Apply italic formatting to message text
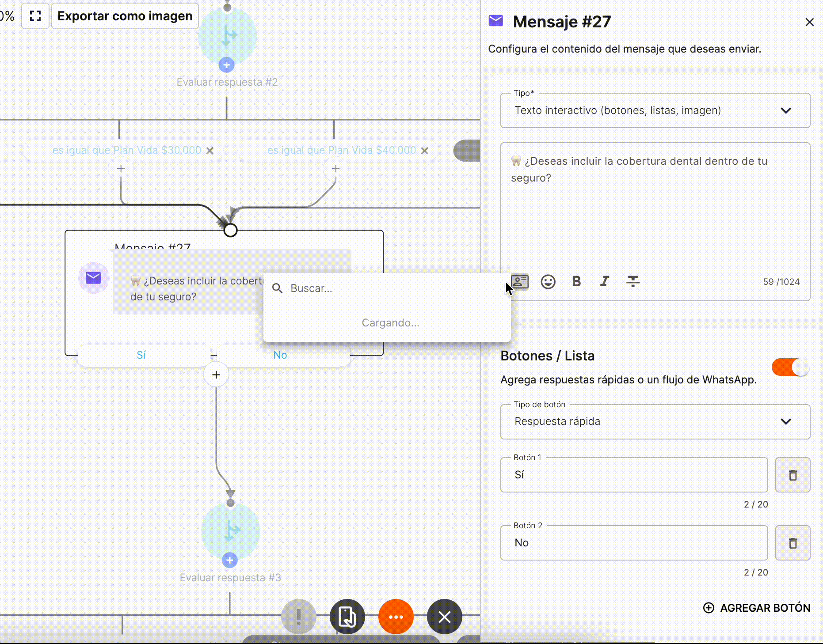This screenshot has width=823, height=644. click(x=605, y=282)
